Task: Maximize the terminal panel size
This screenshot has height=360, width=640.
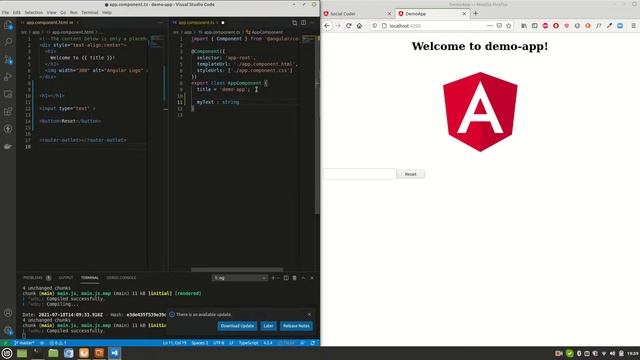Action: (303, 278)
